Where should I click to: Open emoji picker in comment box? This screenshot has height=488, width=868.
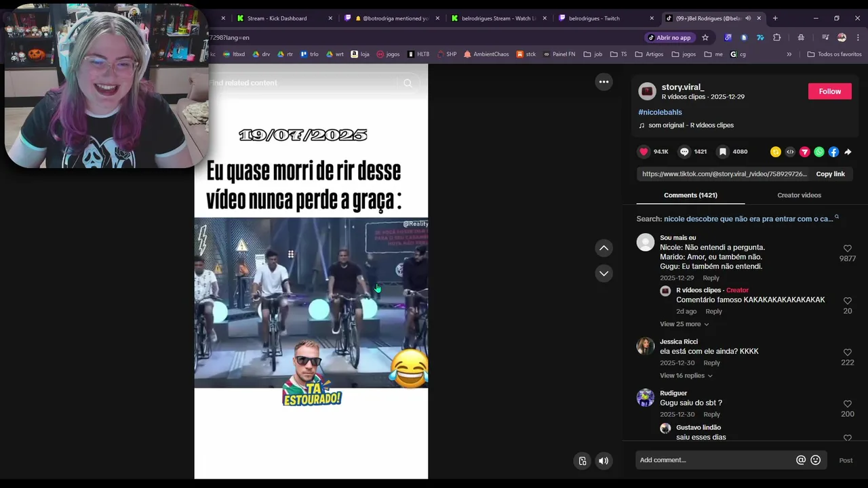tap(816, 460)
